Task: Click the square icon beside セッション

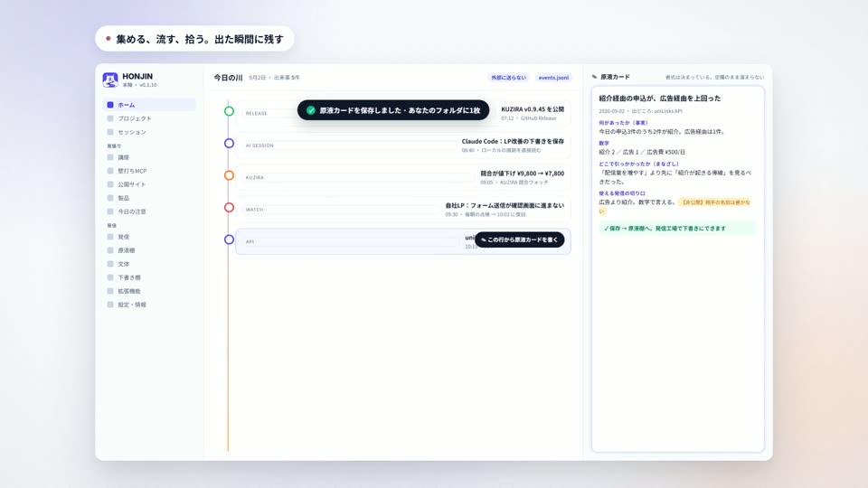Action: [110, 132]
